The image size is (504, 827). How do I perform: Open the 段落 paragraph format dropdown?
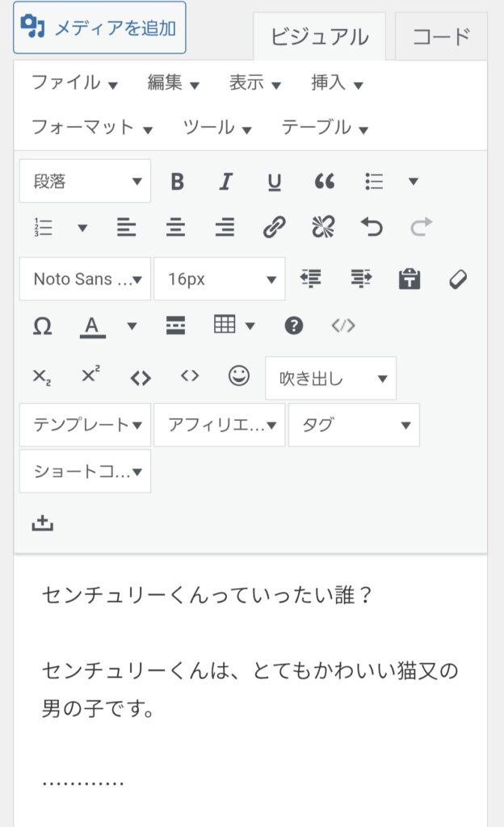[85, 182]
